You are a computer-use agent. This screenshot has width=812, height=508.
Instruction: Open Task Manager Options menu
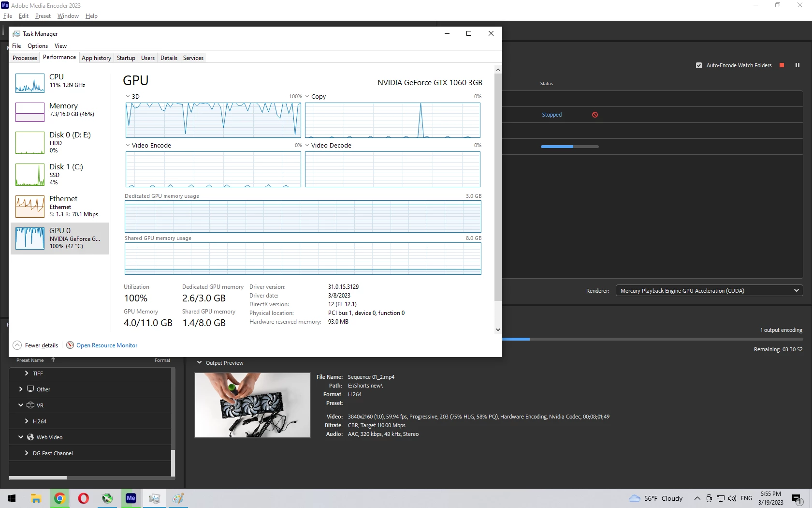tap(38, 46)
